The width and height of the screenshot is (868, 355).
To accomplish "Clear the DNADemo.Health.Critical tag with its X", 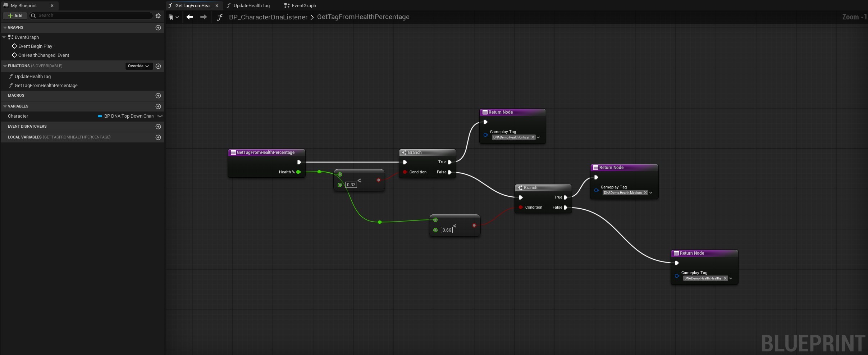I will click(x=533, y=137).
